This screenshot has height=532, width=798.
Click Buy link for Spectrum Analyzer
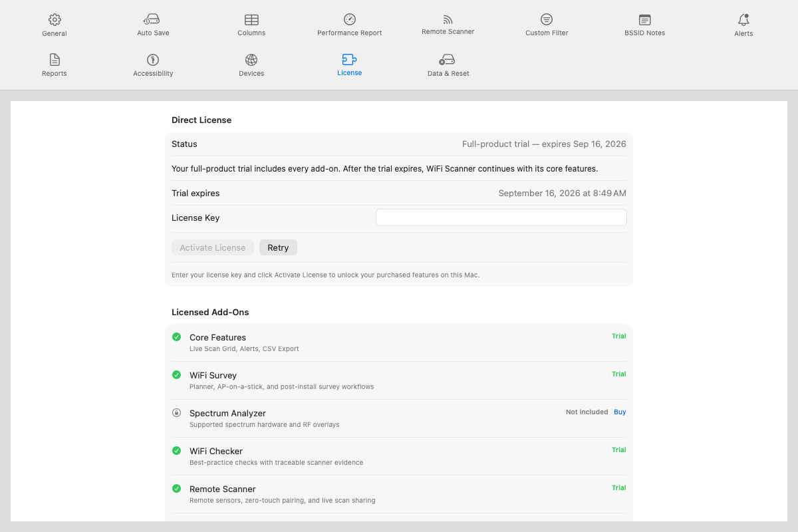coord(620,412)
